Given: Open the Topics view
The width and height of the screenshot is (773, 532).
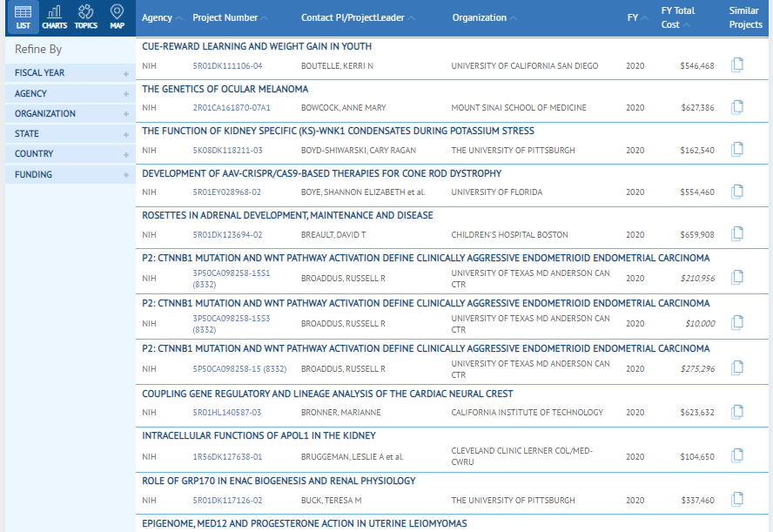Looking at the screenshot, I should pyautogui.click(x=86, y=17).
